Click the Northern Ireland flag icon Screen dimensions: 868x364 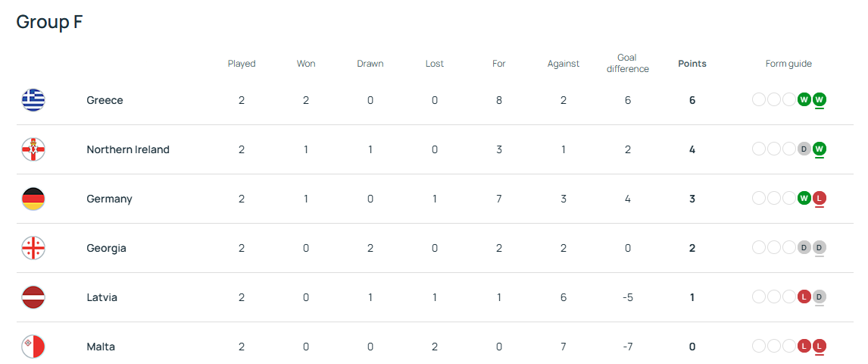[x=33, y=149]
